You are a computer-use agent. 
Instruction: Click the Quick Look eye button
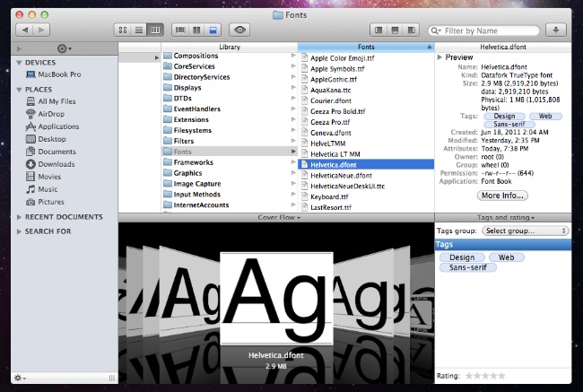pyautogui.click(x=239, y=30)
